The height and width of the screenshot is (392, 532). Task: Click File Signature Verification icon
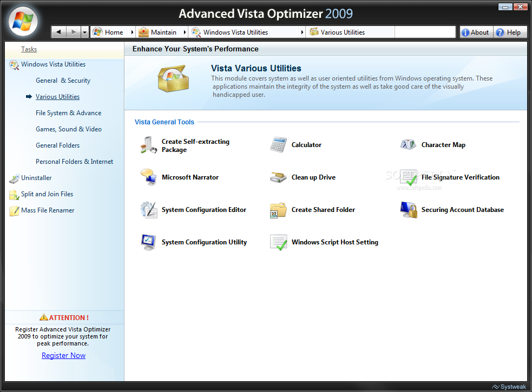pos(409,177)
